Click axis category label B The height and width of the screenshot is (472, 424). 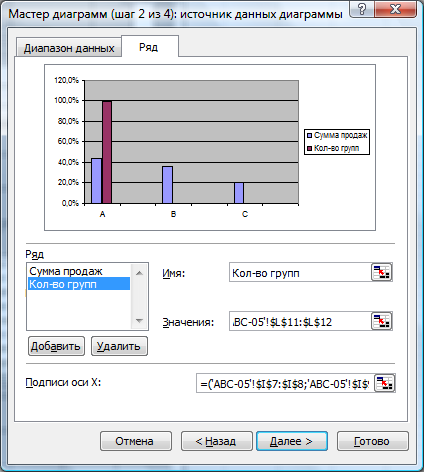point(173,214)
